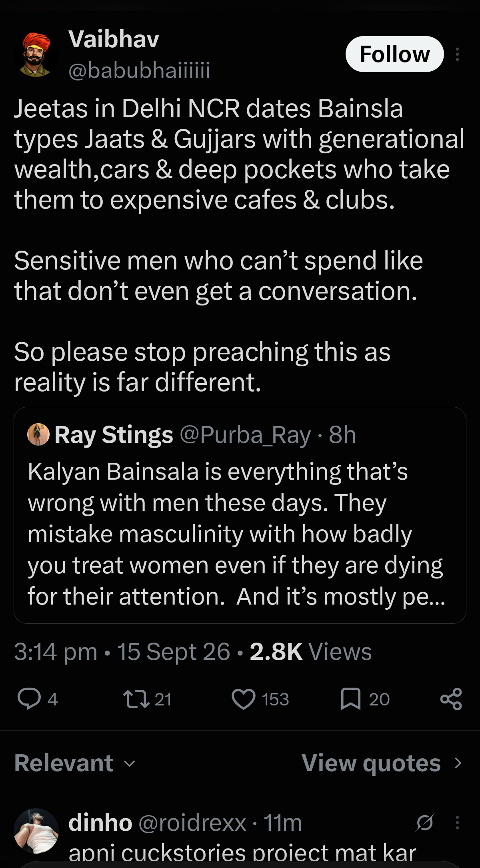Tap Ray Stings' small avatar
The image size is (480, 868).
[x=38, y=434]
